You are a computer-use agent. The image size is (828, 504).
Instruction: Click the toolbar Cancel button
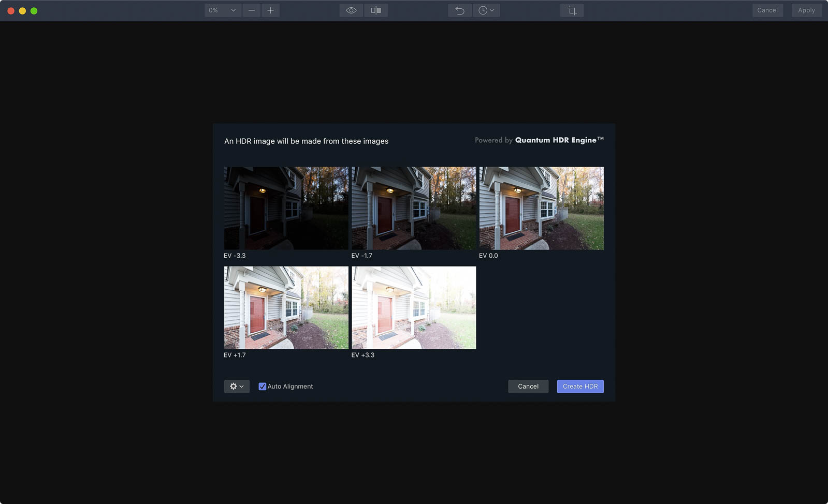click(x=767, y=10)
